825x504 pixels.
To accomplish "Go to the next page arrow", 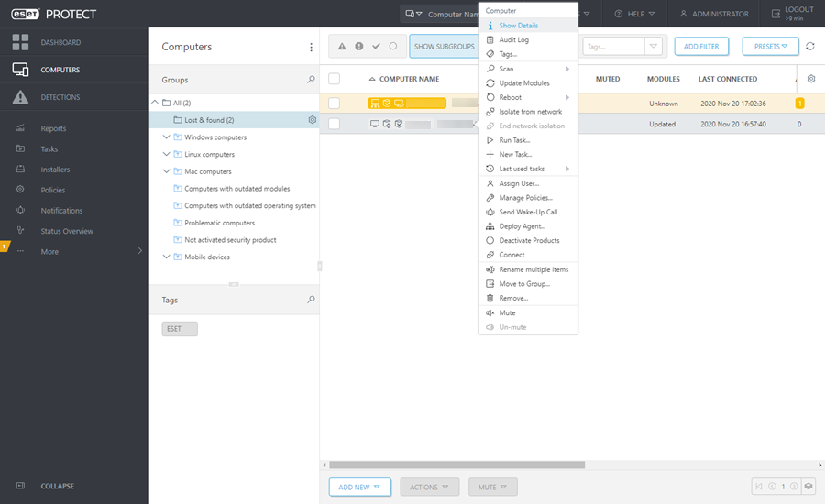I will [x=794, y=486].
